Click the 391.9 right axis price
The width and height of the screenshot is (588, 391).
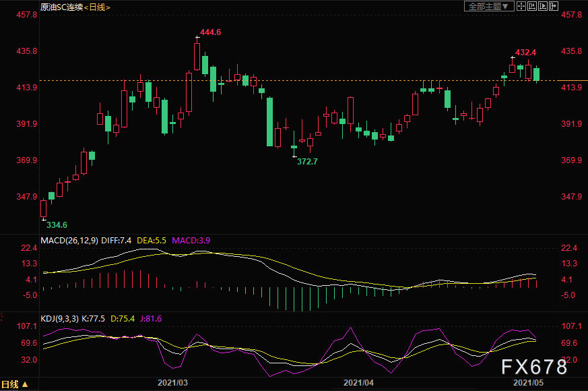(x=572, y=124)
